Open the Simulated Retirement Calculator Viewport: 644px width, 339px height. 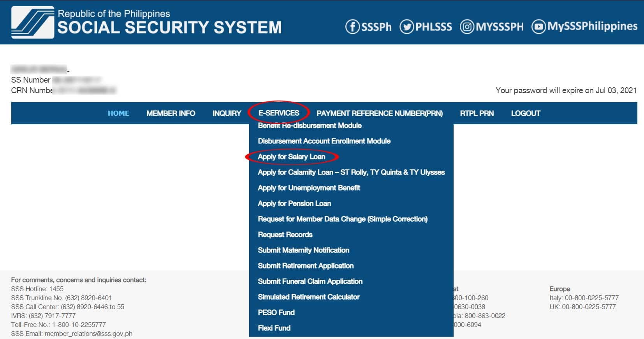pyautogui.click(x=309, y=297)
